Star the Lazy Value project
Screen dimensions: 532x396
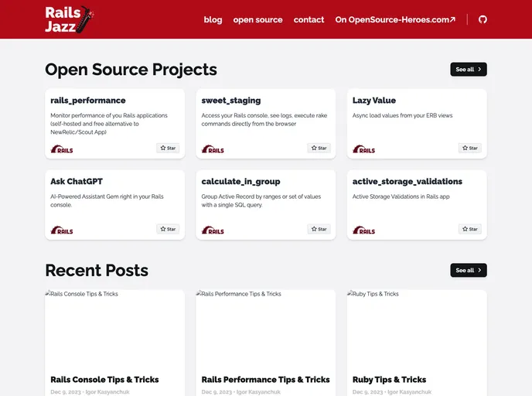coord(470,148)
